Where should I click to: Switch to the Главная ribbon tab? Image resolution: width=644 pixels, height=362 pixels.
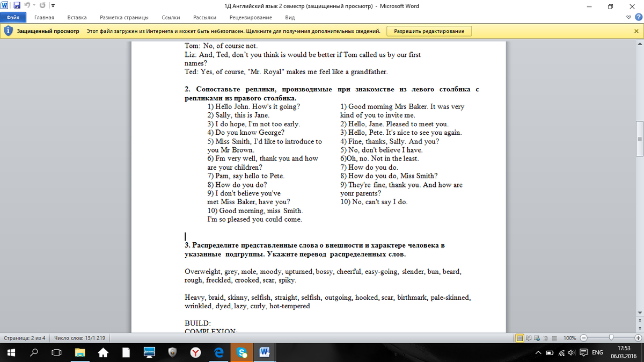coord(44,18)
